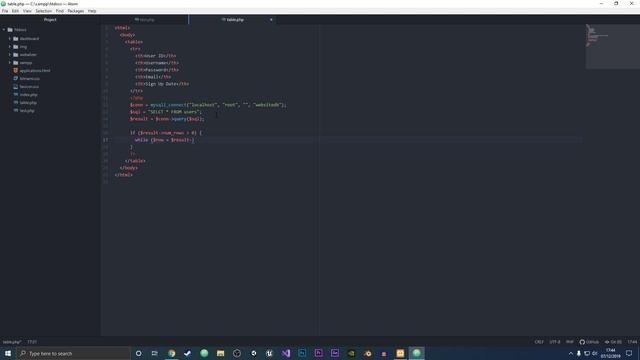Open Visual Studio from taskbar
Image resolution: width=640 pixels, height=360 pixels.
[x=286, y=353]
